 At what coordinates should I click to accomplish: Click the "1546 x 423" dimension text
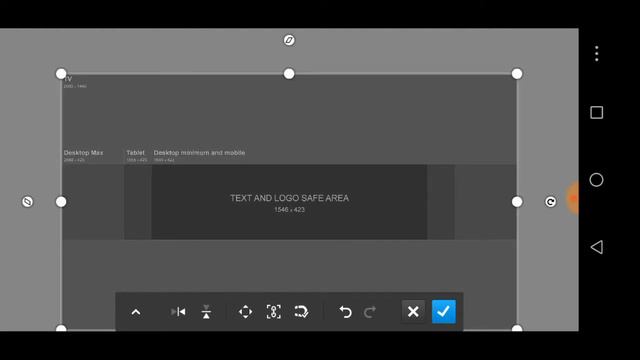[289, 210]
